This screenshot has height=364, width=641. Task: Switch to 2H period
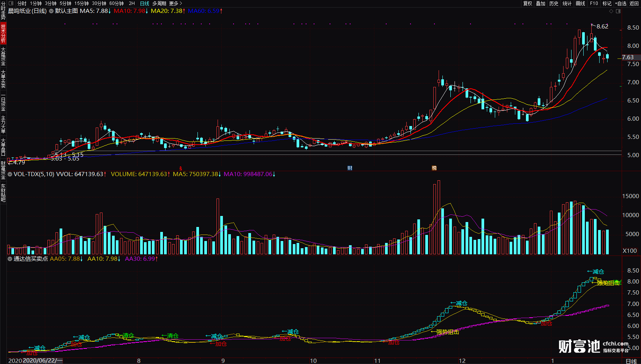point(132,3)
